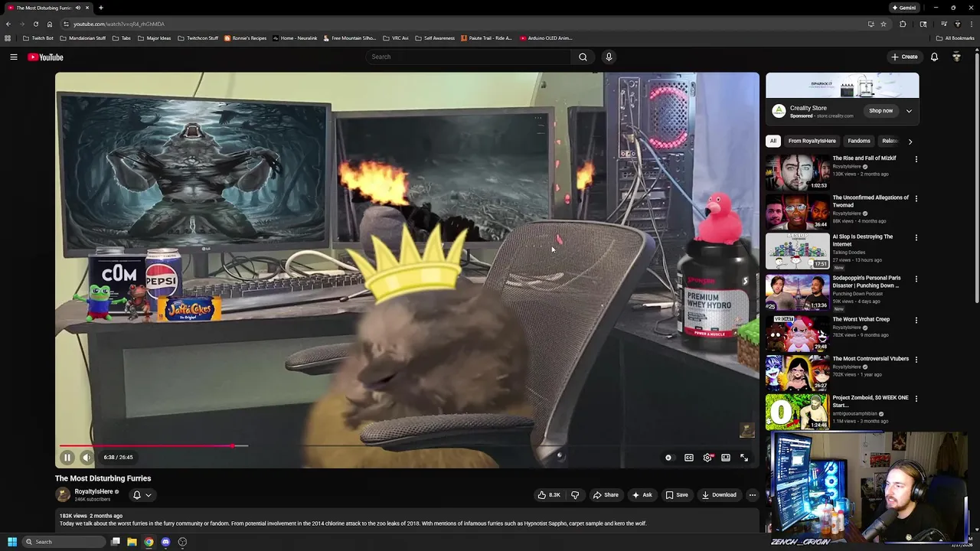The height and width of the screenshot is (551, 980).
Task: Toggle autoplay switch in player
Action: tap(668, 458)
